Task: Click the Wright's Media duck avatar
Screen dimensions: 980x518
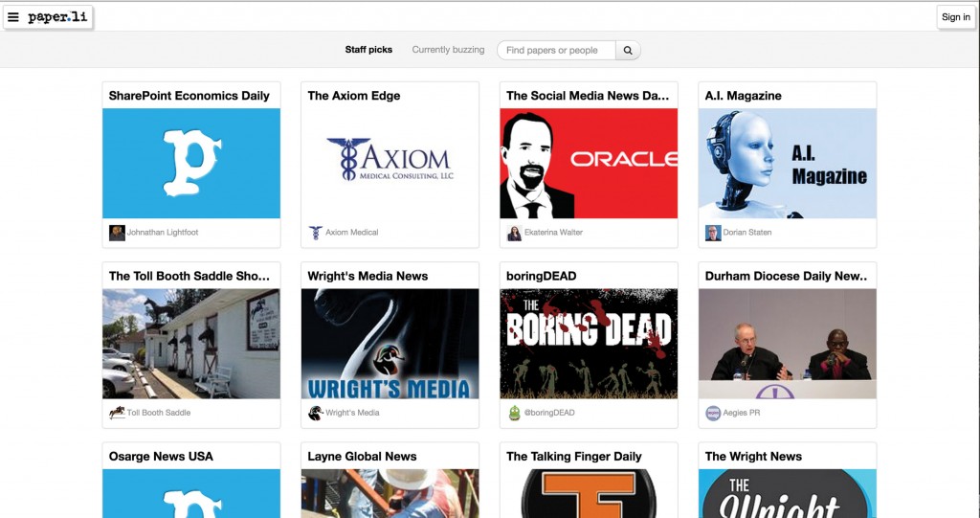Action: (316, 413)
